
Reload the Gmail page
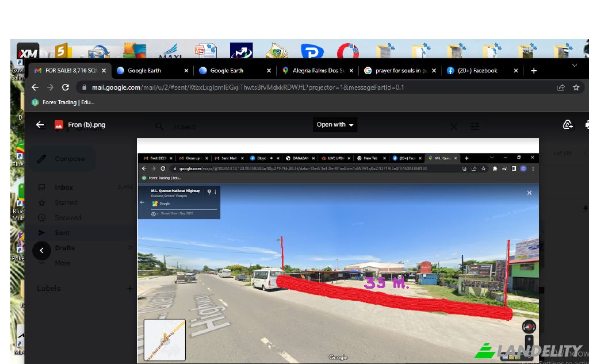[x=66, y=87]
